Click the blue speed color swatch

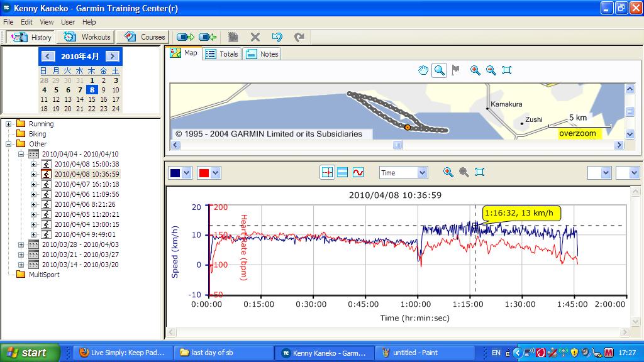tap(175, 173)
